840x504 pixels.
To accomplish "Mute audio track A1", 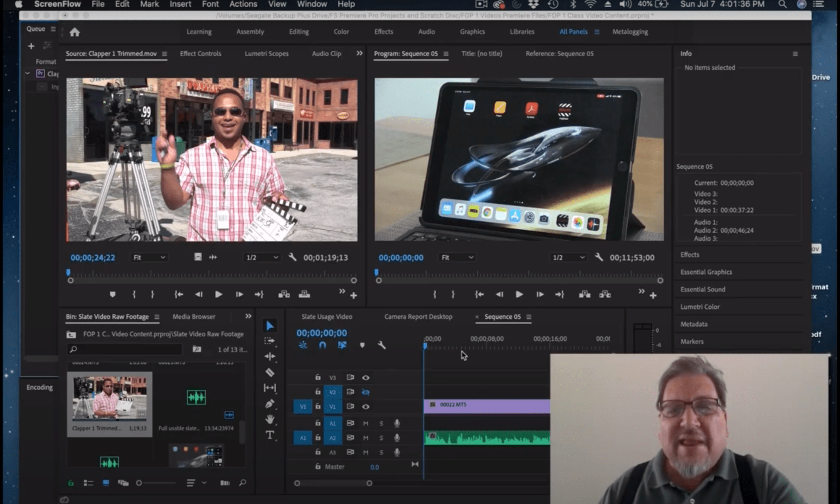I will coord(366,423).
